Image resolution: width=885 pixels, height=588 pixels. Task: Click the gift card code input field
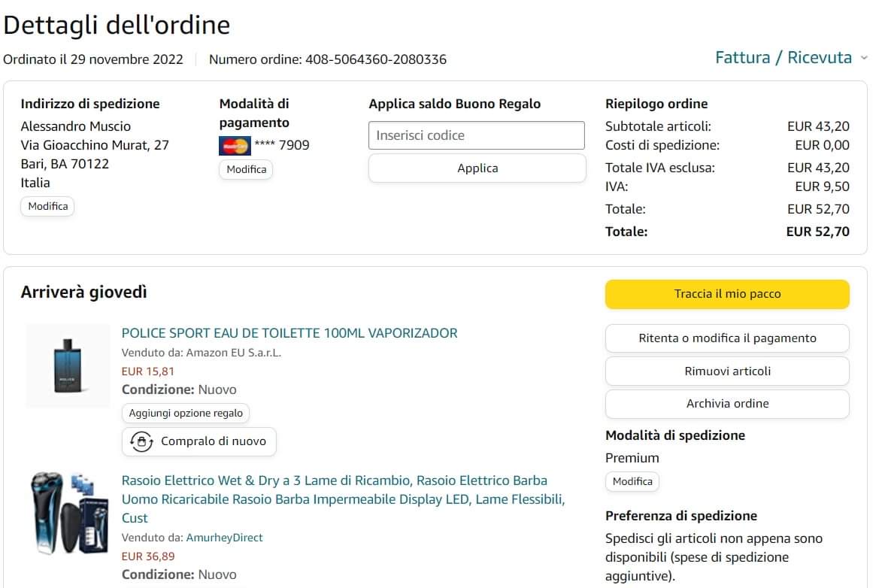tap(476, 135)
